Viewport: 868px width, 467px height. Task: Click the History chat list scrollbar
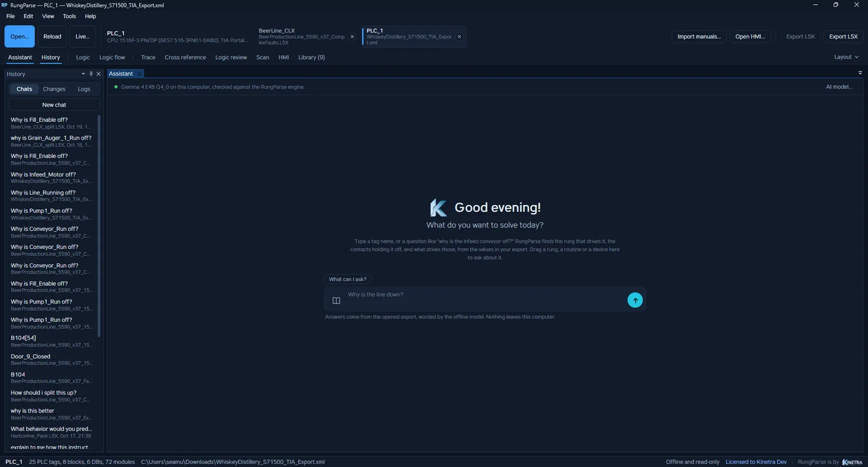[99, 225]
